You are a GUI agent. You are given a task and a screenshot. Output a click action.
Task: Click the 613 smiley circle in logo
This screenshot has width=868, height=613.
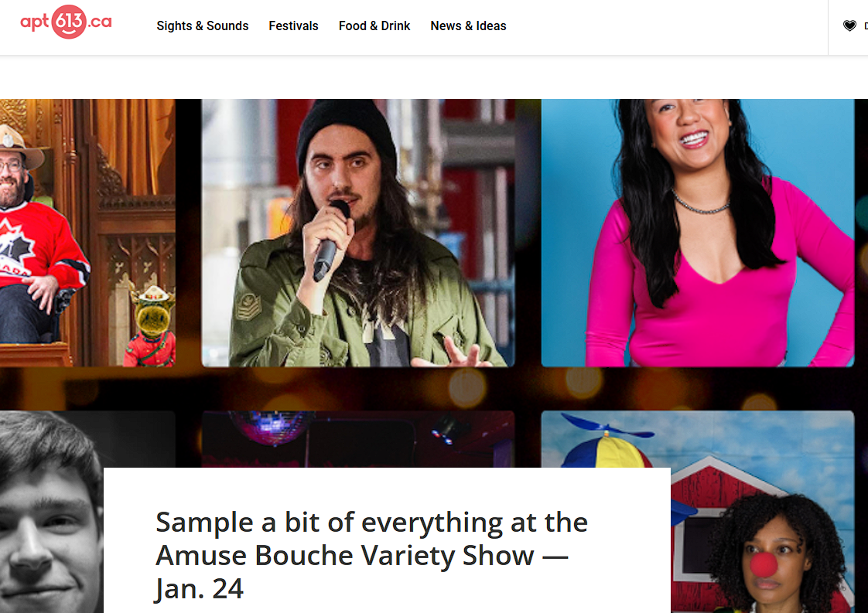[69, 22]
